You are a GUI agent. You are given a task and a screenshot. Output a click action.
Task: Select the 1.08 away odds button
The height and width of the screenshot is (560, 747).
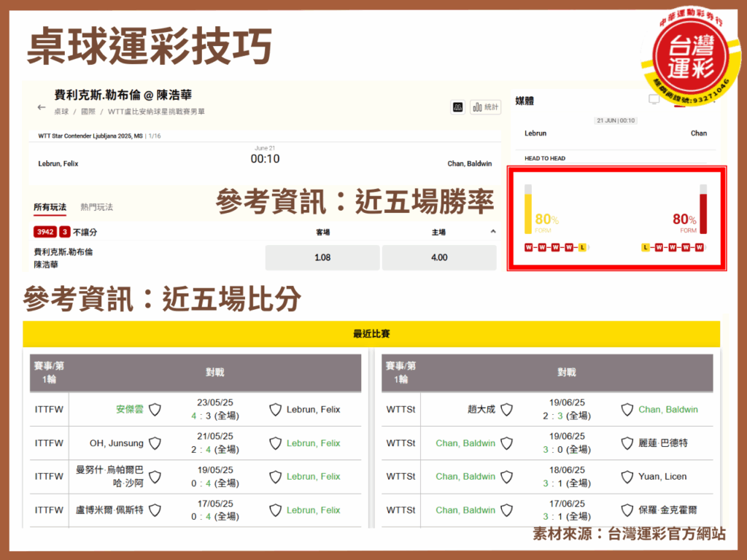click(322, 257)
